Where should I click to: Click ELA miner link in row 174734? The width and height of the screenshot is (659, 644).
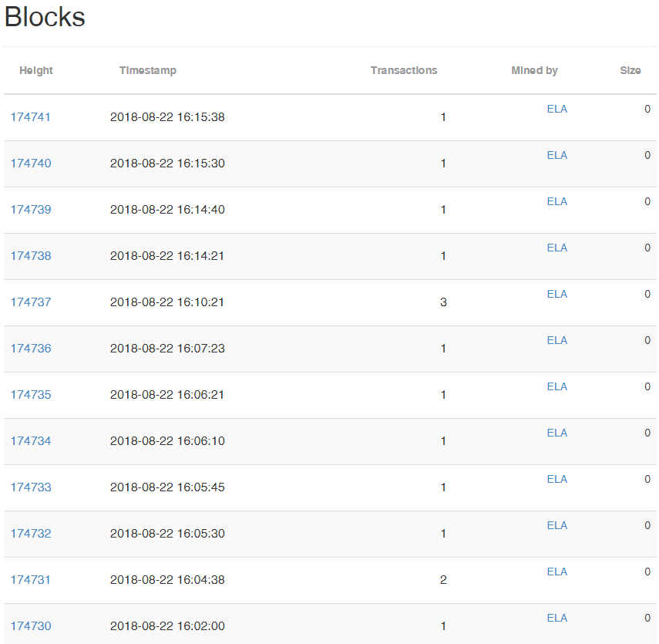[556, 433]
